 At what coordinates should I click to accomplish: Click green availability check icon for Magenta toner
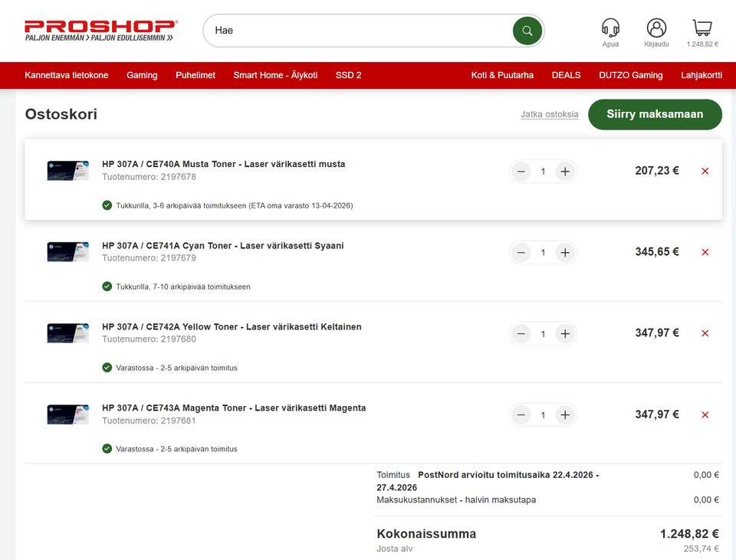(107, 448)
